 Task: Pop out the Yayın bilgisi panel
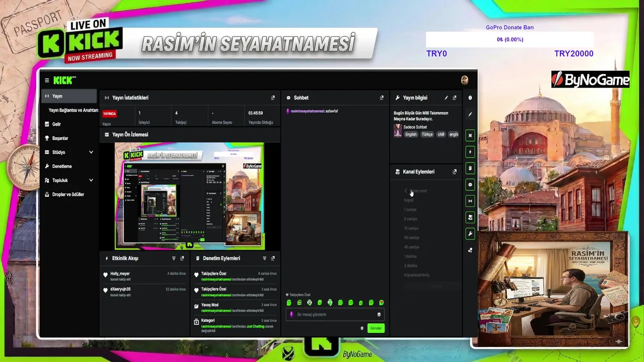(x=454, y=98)
